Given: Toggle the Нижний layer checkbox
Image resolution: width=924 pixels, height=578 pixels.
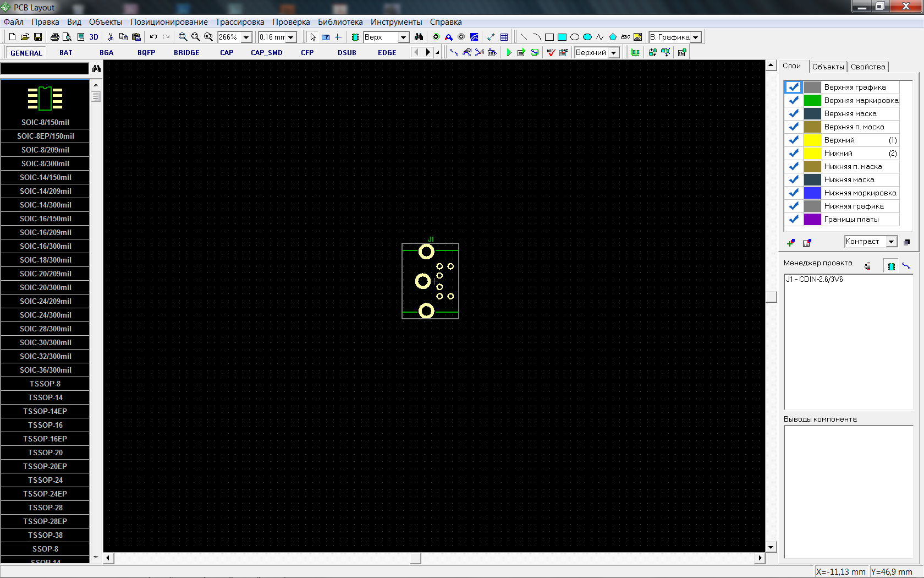Looking at the screenshot, I should (793, 153).
